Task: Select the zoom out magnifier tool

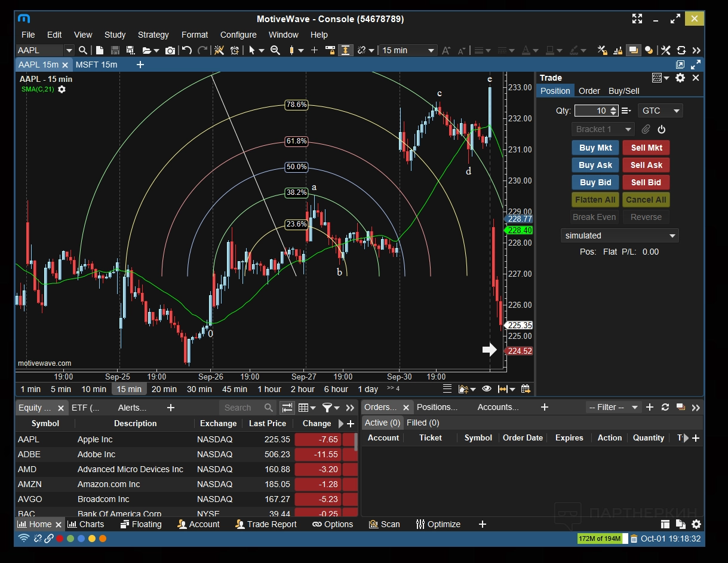Action: coord(275,51)
